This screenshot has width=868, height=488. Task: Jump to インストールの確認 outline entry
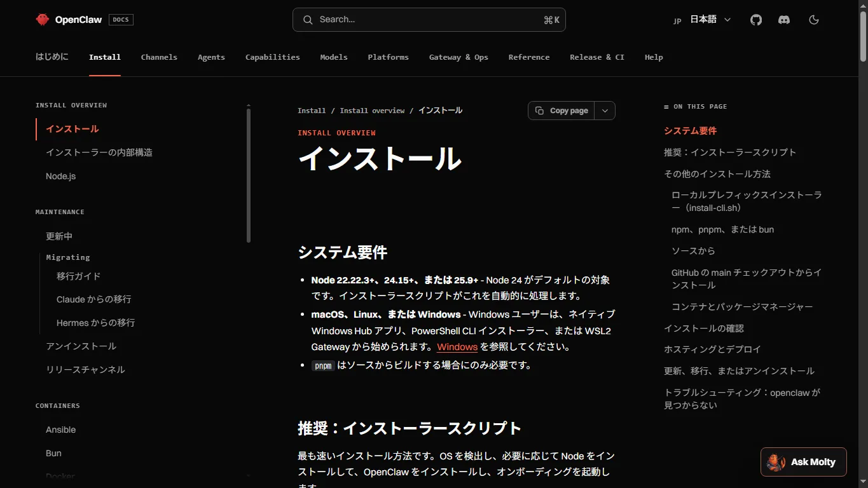(704, 329)
